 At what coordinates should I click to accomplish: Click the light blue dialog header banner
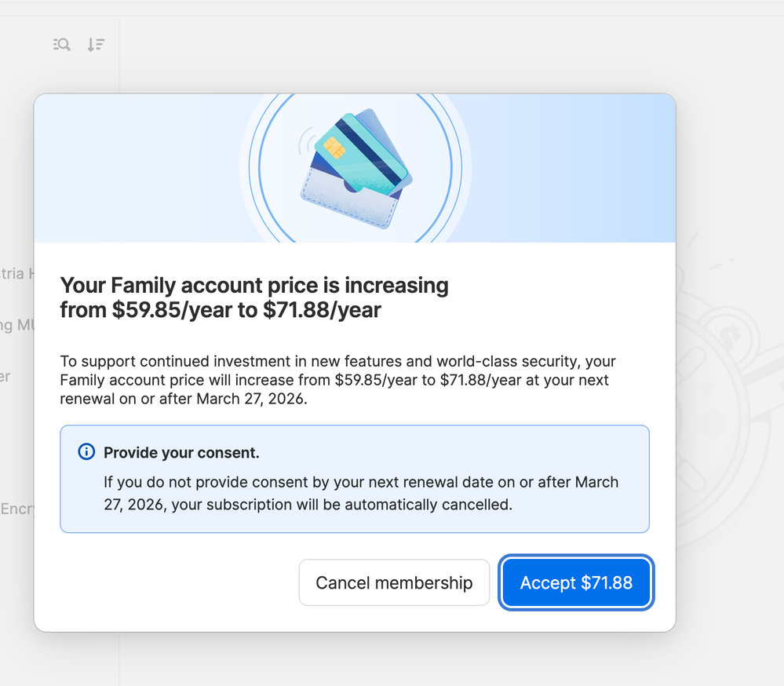click(565, 169)
